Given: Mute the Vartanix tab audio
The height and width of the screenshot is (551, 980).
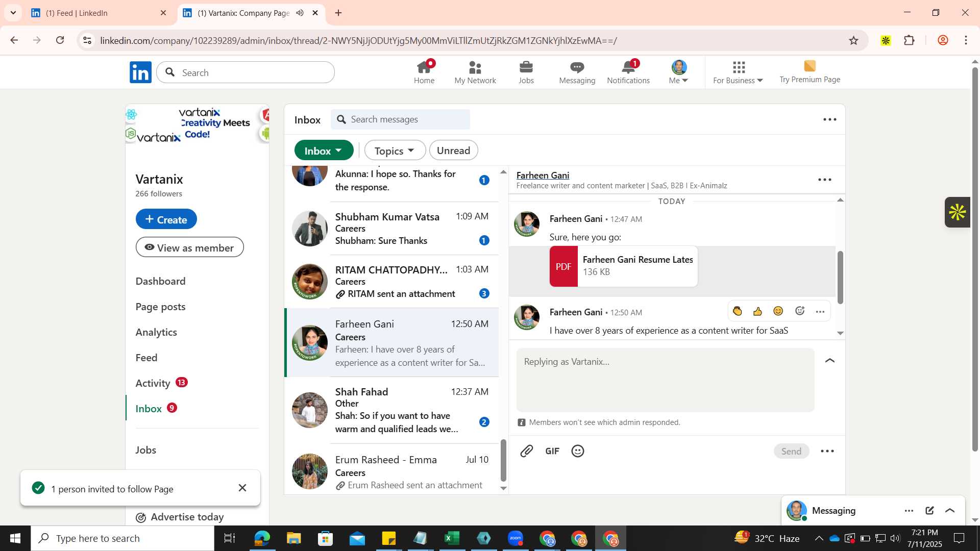Looking at the screenshot, I should [300, 13].
